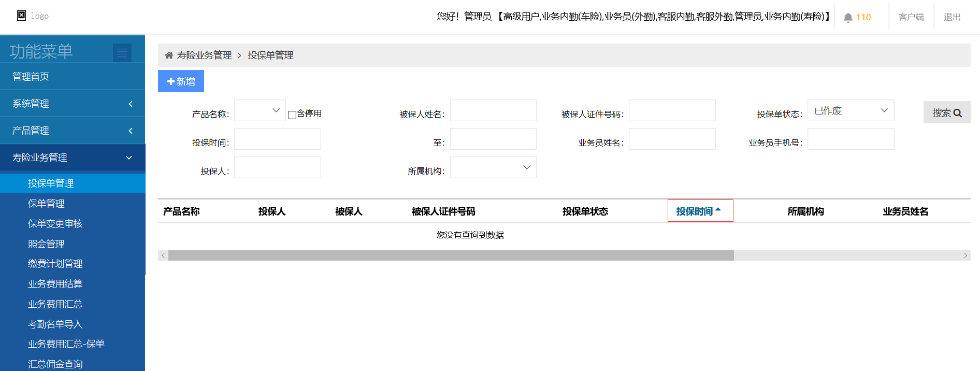Click 退出 logout link
This screenshot has height=371, width=980.
[x=952, y=17]
